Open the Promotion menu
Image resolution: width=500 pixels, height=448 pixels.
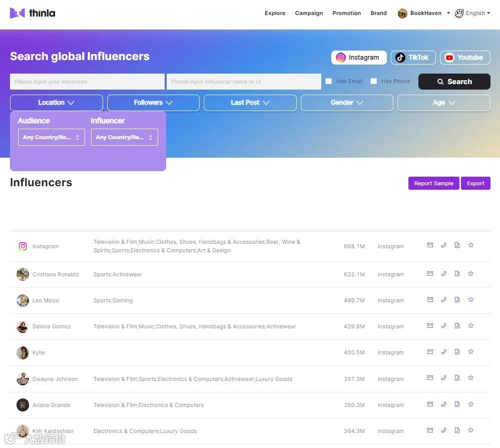[x=347, y=13]
